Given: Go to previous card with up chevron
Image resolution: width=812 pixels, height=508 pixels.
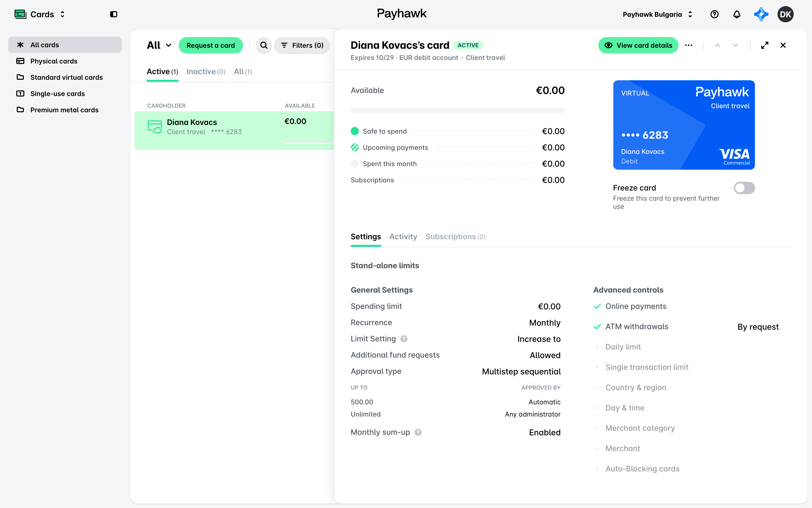Looking at the screenshot, I should click(717, 45).
